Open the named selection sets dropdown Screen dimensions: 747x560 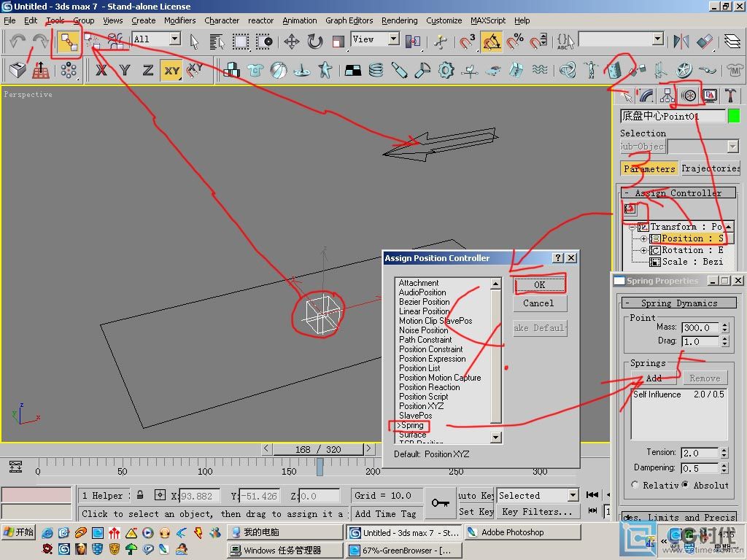(658, 39)
